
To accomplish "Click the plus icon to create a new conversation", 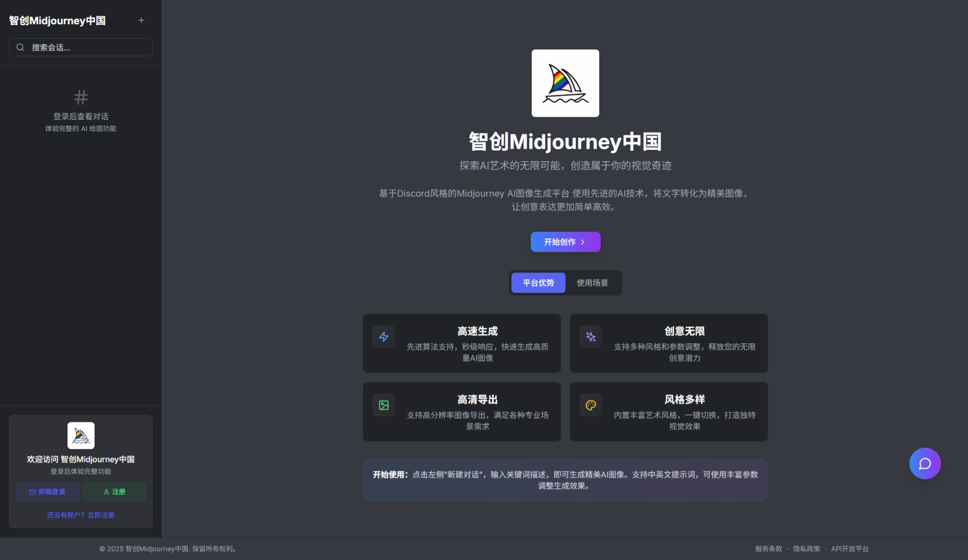I will (141, 20).
